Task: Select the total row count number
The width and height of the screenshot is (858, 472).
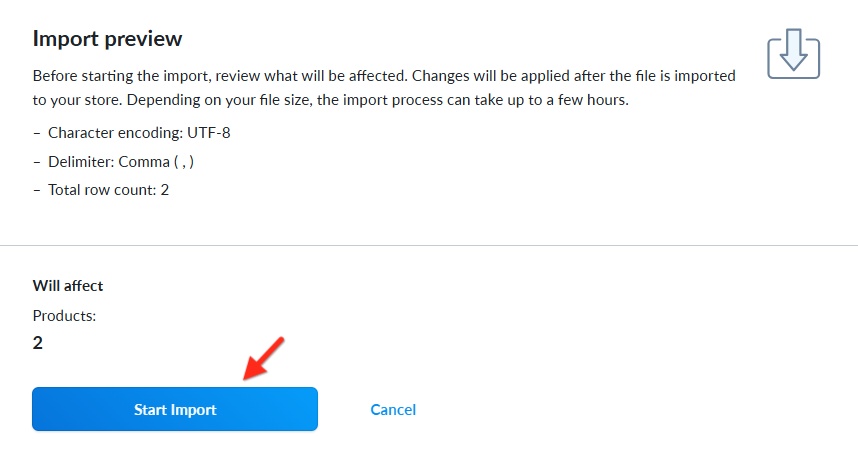Action: [165, 190]
